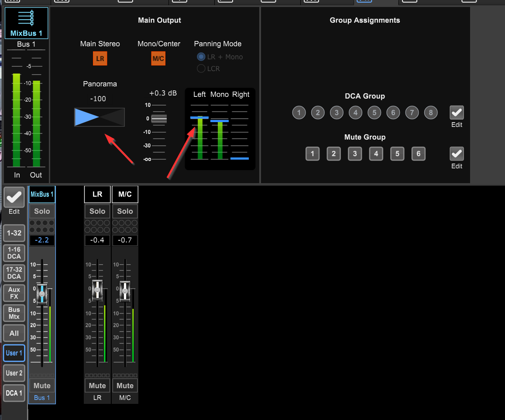Assign to DCA Group 6
The height and width of the screenshot is (420, 505).
click(x=393, y=113)
